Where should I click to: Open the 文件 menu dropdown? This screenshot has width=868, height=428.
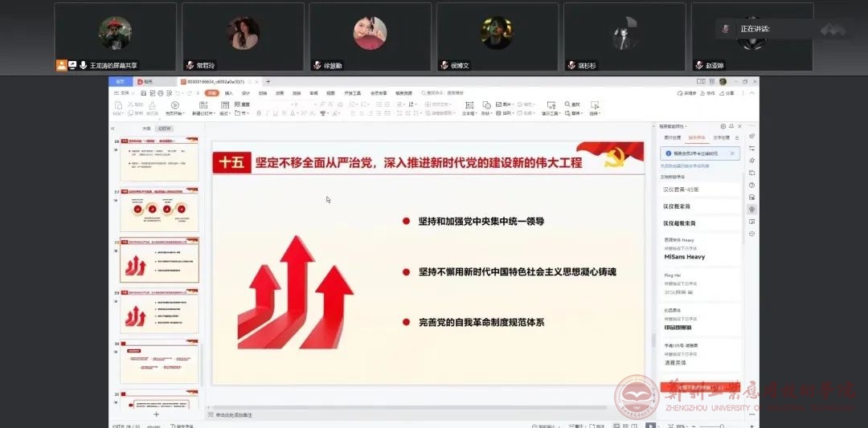123,93
